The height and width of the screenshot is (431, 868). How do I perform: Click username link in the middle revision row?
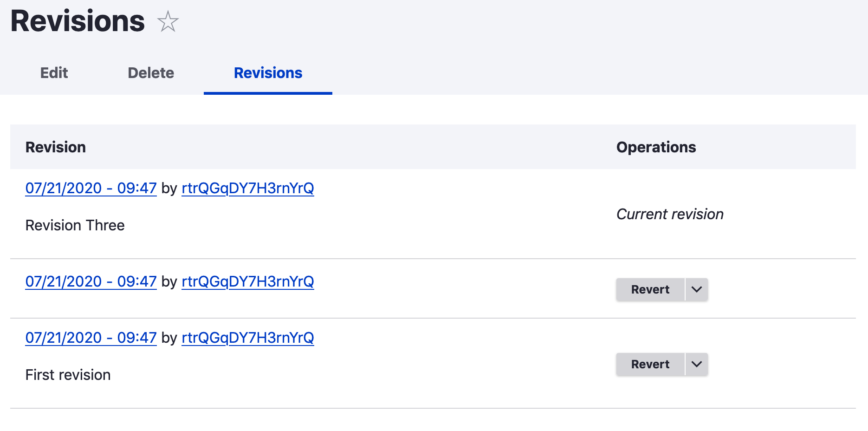(x=247, y=282)
